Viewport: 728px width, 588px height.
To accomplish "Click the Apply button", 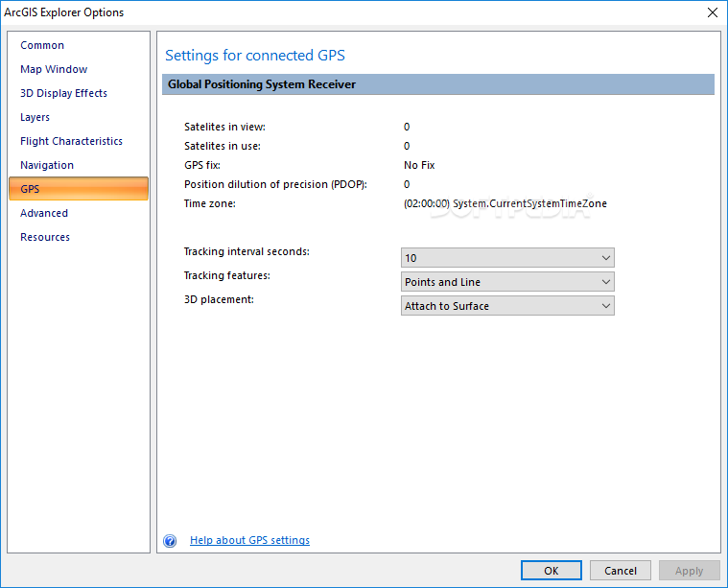I will 689,571.
